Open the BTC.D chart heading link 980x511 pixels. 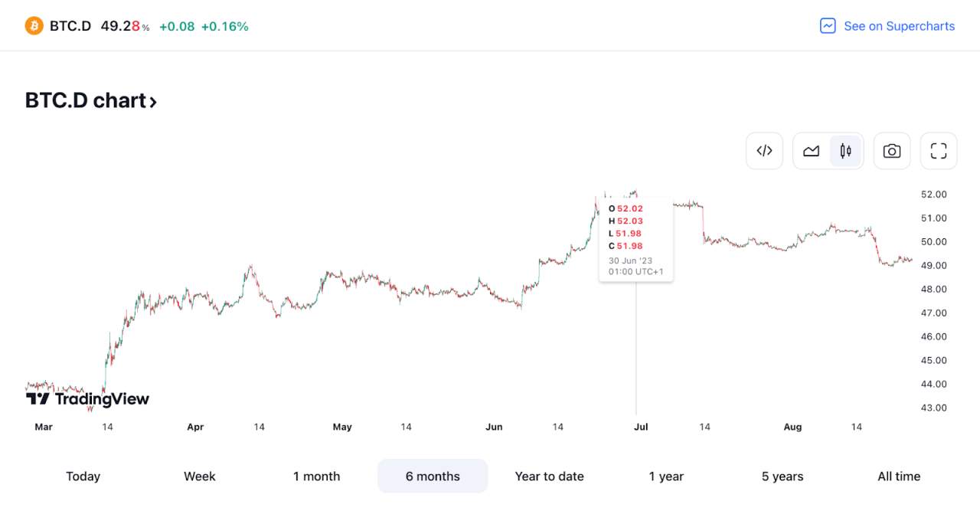click(91, 101)
